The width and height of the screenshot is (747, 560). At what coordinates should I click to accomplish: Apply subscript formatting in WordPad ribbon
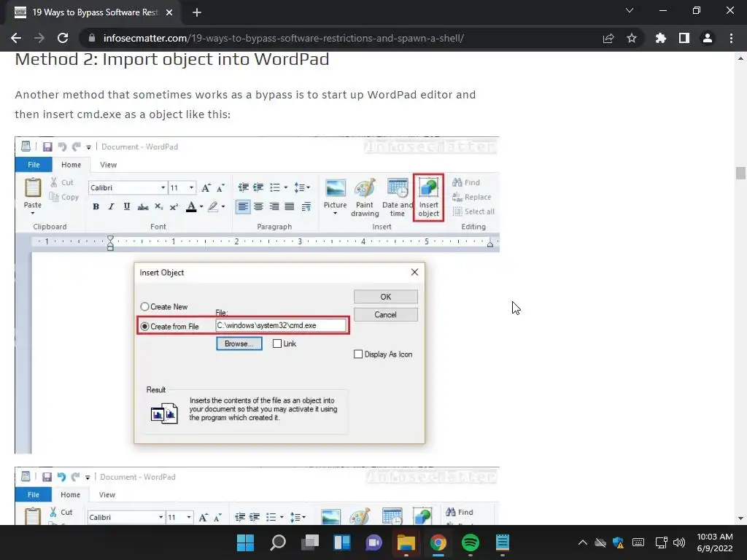(158, 206)
